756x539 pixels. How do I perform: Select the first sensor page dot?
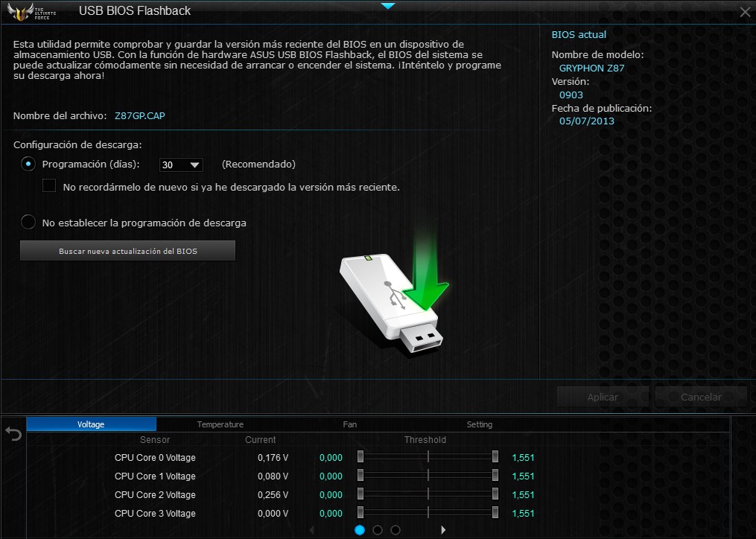(360, 530)
